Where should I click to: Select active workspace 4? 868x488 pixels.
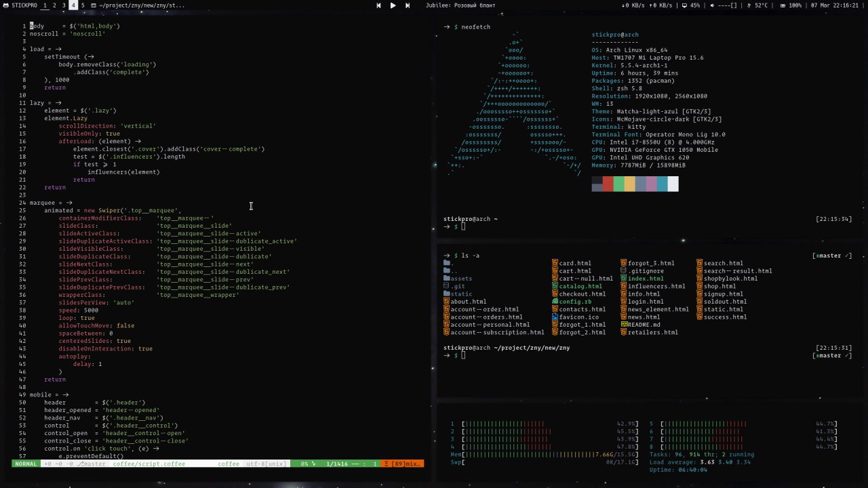coord(74,5)
